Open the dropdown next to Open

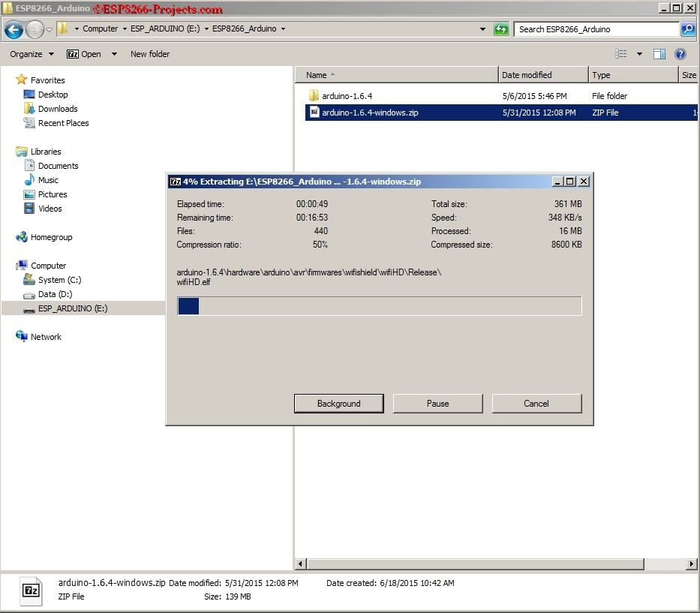pos(114,54)
